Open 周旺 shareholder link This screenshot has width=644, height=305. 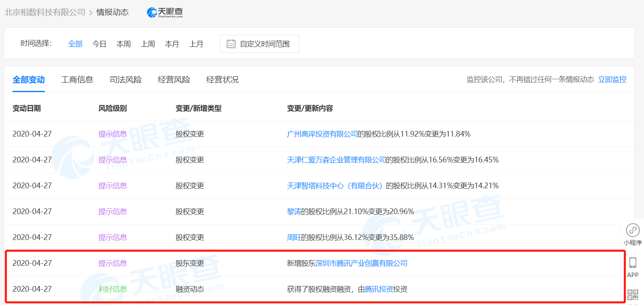(294, 237)
